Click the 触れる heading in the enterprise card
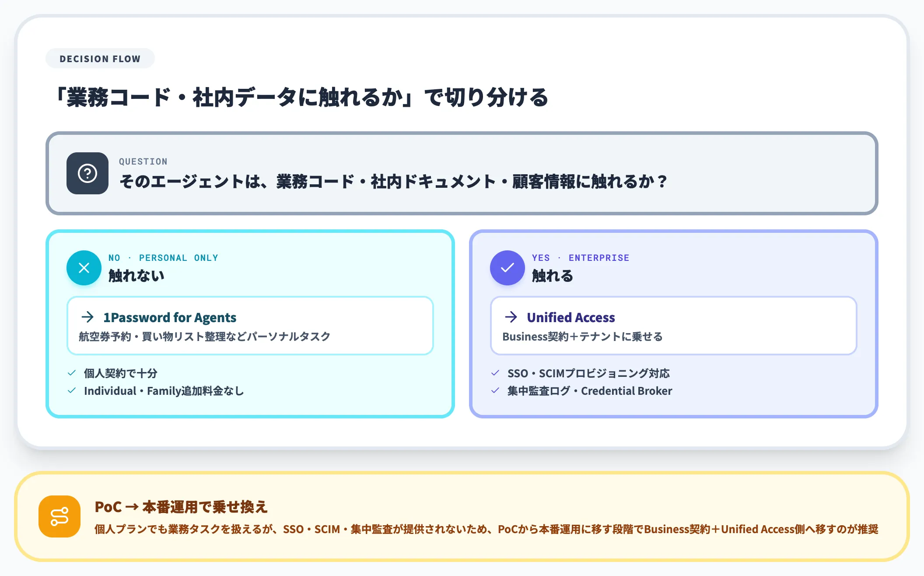This screenshot has width=924, height=576. click(553, 276)
